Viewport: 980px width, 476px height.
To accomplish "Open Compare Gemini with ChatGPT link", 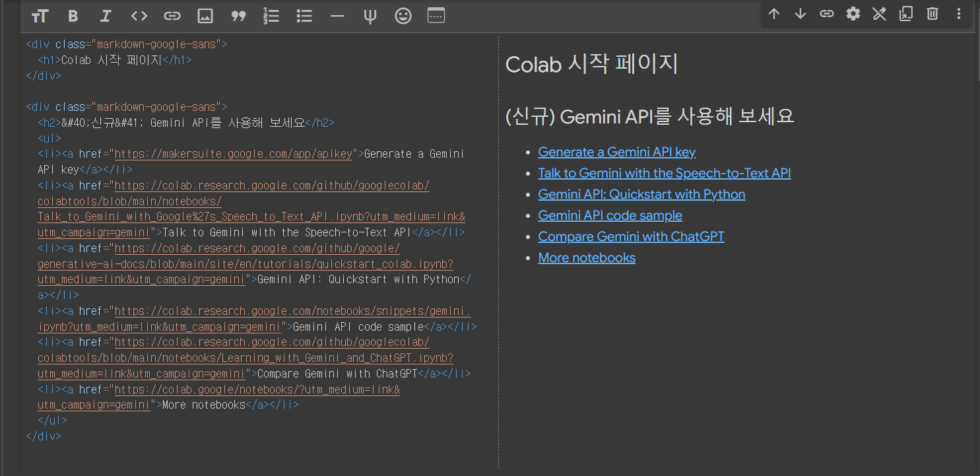I will click(631, 236).
